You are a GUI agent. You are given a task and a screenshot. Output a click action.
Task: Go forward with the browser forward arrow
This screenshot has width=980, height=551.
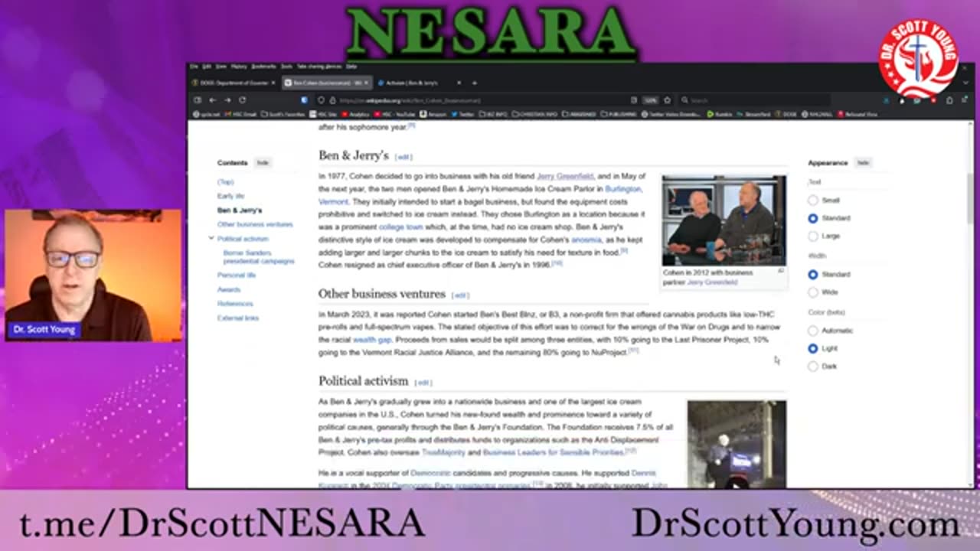point(227,100)
